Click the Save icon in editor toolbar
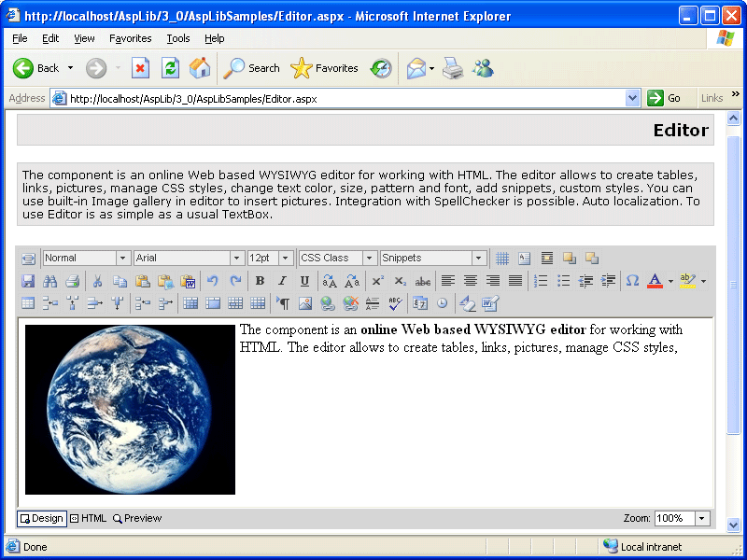The height and width of the screenshot is (560, 747). (28, 281)
